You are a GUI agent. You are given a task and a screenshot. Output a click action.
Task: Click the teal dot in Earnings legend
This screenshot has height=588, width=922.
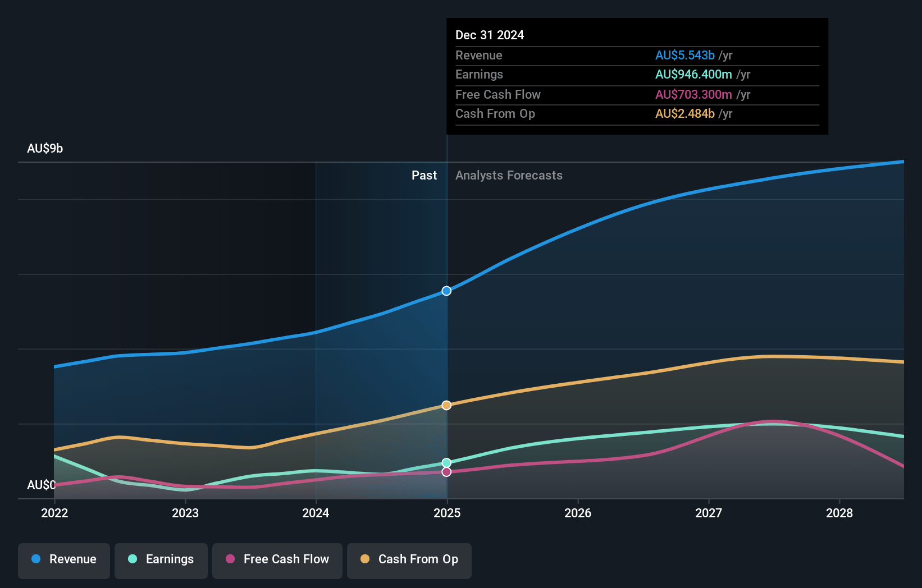pyautogui.click(x=133, y=559)
